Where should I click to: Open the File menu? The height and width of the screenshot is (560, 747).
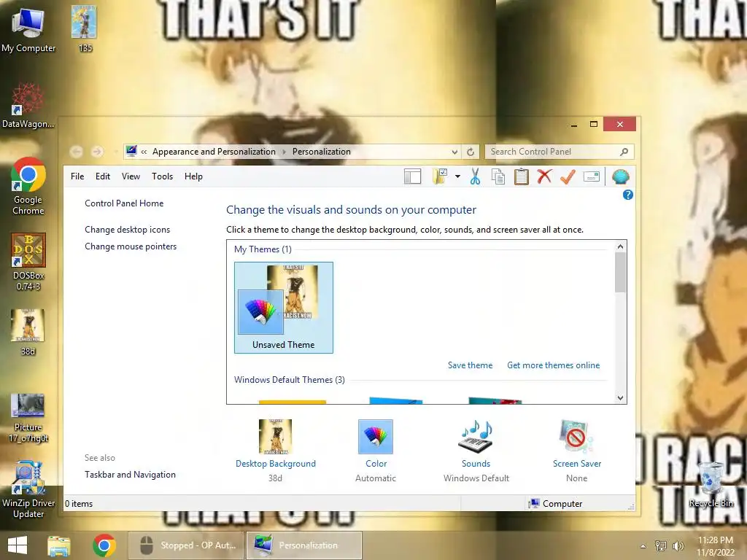(77, 176)
